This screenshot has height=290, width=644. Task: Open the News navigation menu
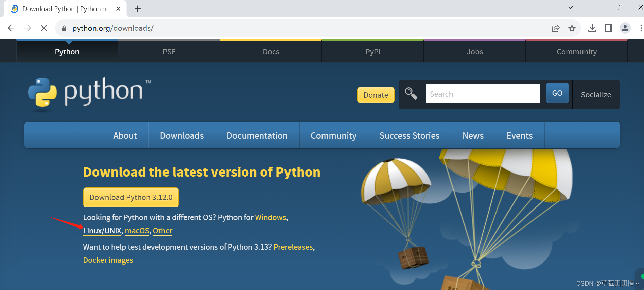[x=473, y=135]
